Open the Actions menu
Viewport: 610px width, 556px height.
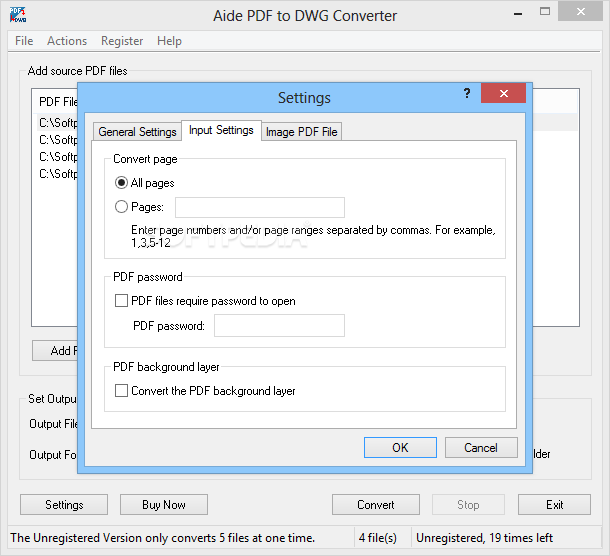(67, 41)
